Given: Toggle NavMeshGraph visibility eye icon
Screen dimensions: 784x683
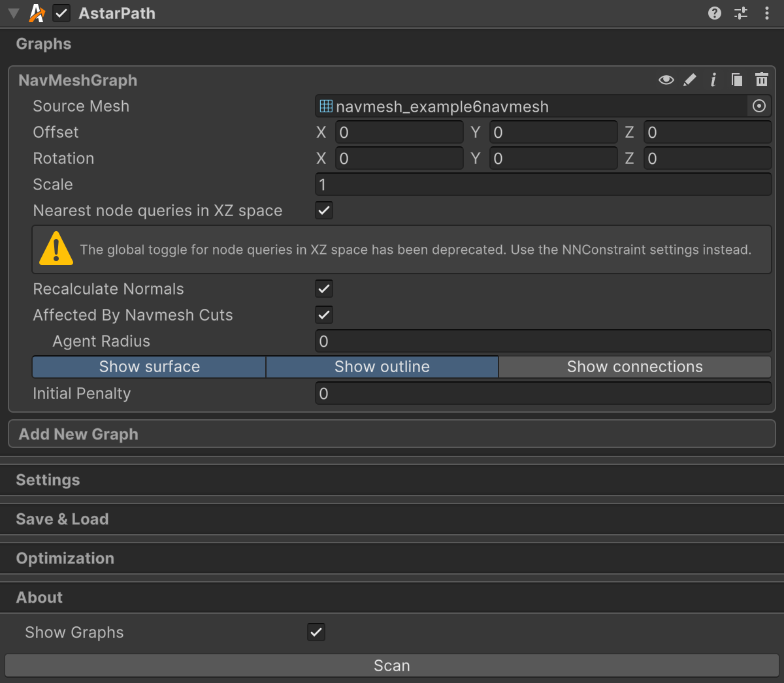Looking at the screenshot, I should coord(666,80).
